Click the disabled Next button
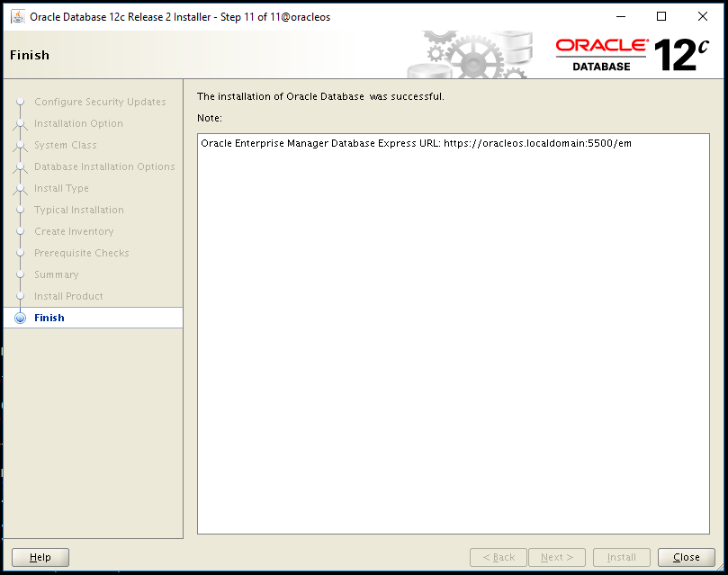Viewport: 728px width, 575px height. 557,557
